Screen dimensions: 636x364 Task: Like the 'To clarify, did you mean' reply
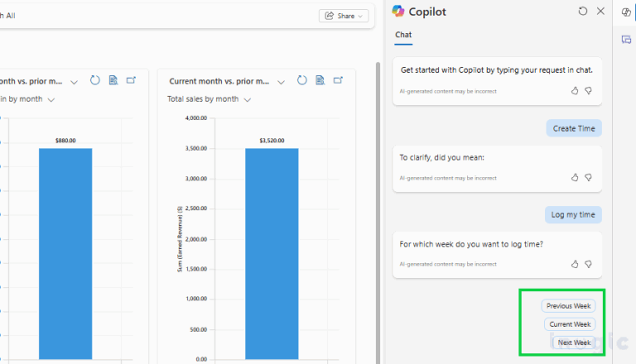coord(575,178)
